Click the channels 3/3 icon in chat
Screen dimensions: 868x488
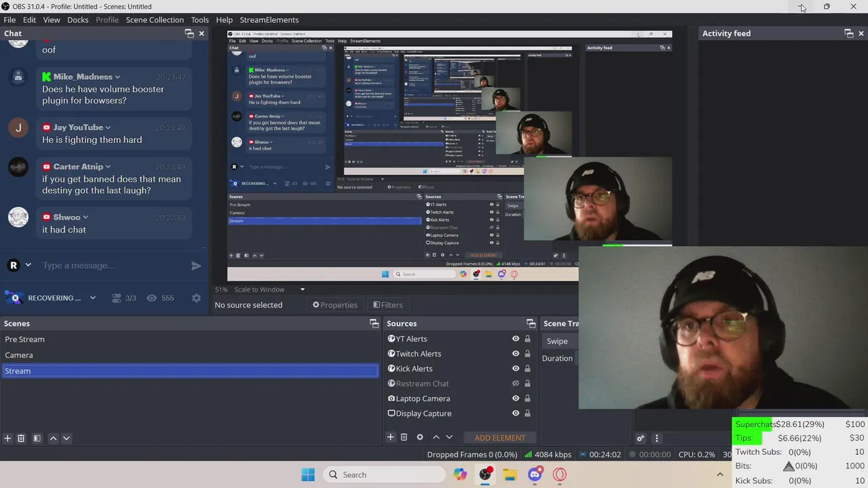pyautogui.click(x=117, y=298)
